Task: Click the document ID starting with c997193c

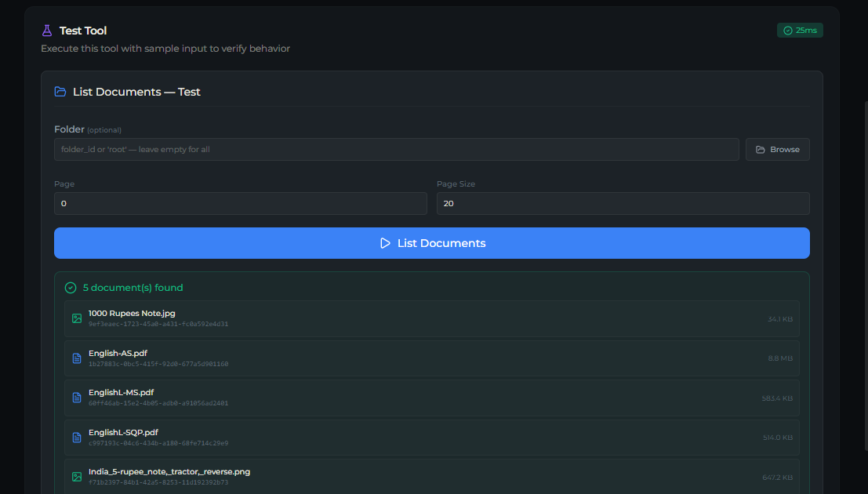Action: click(x=158, y=443)
